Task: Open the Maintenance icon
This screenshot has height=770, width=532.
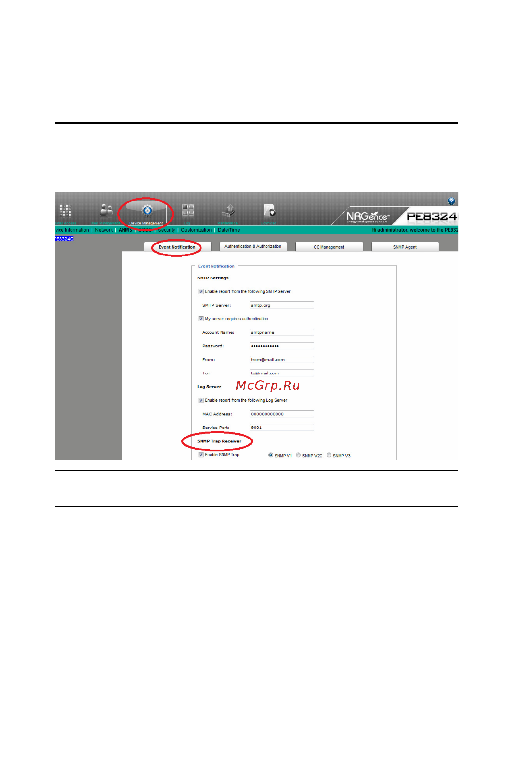Action: click(x=229, y=211)
